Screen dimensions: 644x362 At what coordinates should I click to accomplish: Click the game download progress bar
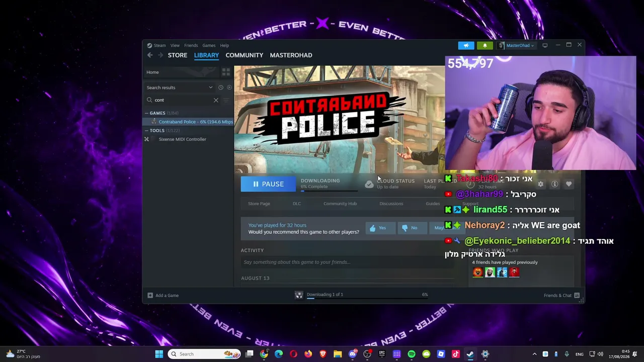pyautogui.click(x=329, y=191)
